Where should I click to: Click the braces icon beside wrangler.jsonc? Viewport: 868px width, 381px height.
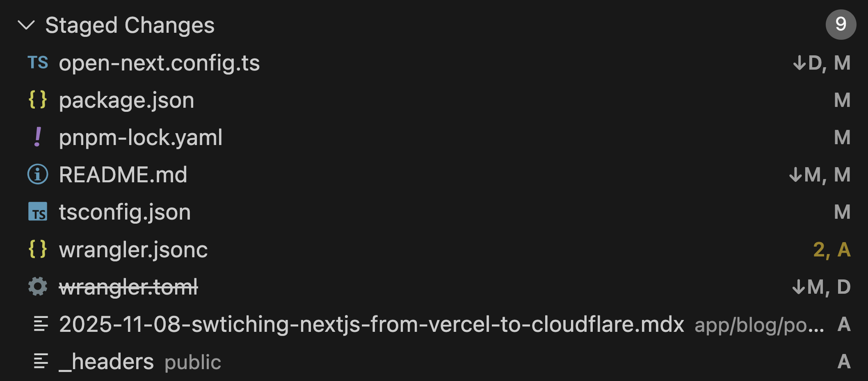pyautogui.click(x=38, y=249)
